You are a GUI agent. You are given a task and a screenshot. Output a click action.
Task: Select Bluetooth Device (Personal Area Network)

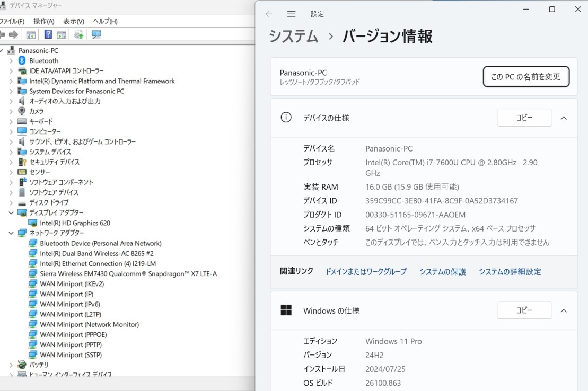(101, 243)
